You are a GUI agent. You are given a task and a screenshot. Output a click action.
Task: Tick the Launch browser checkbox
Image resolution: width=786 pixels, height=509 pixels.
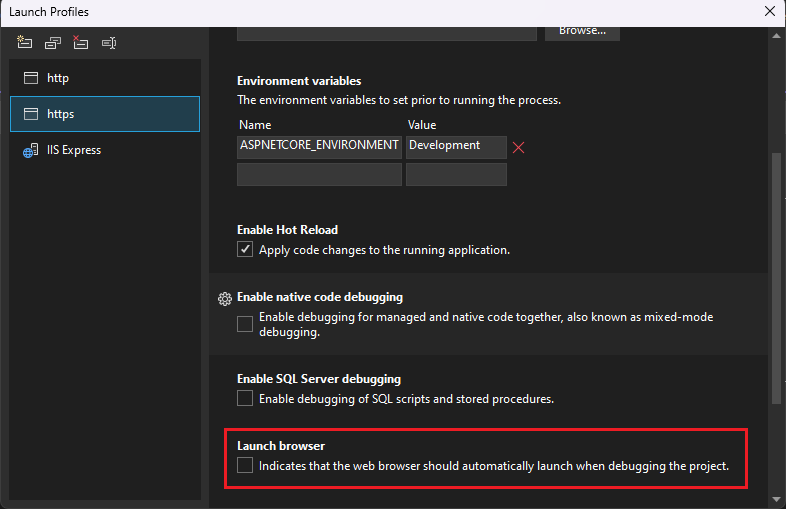(245, 466)
